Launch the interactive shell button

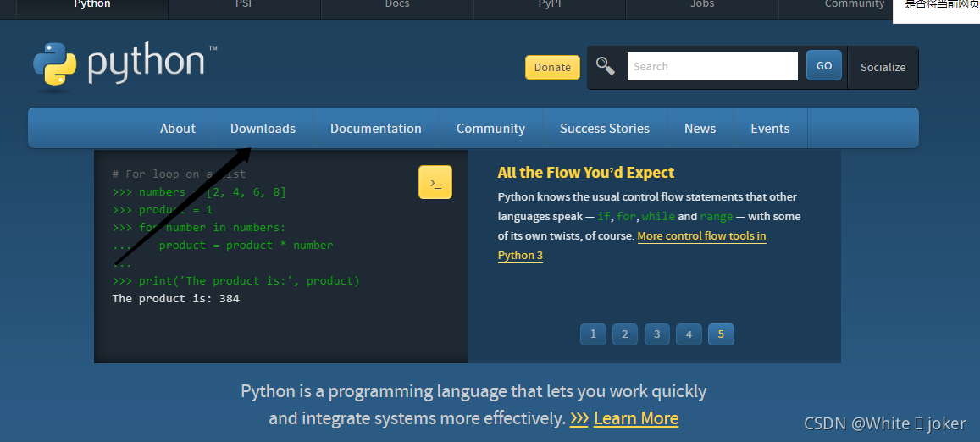coord(435,183)
